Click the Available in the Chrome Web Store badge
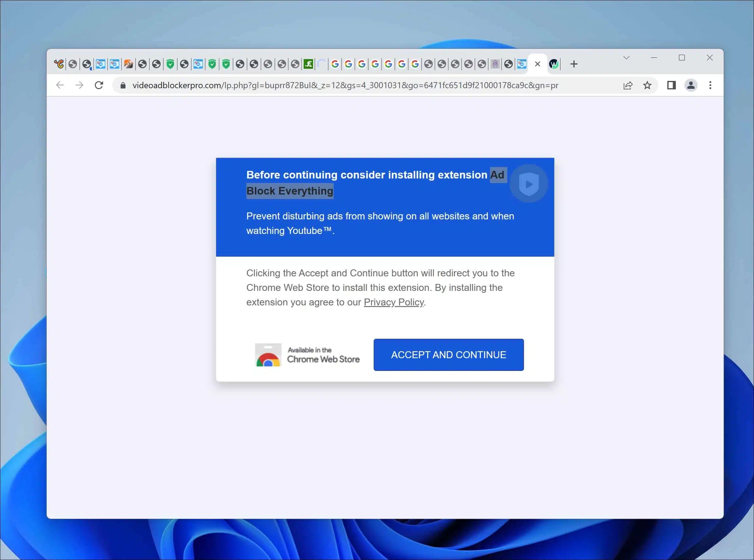 pos(307,355)
